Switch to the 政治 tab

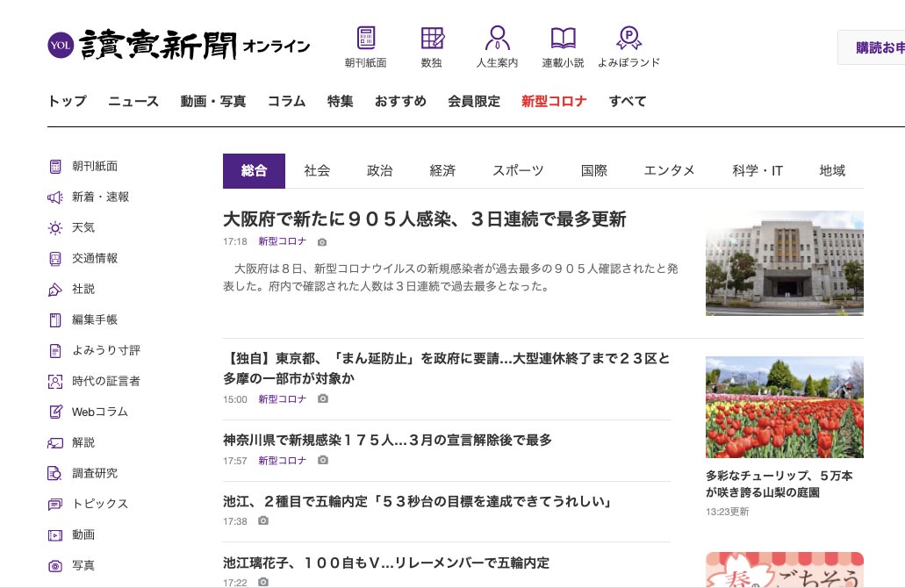pos(380,171)
